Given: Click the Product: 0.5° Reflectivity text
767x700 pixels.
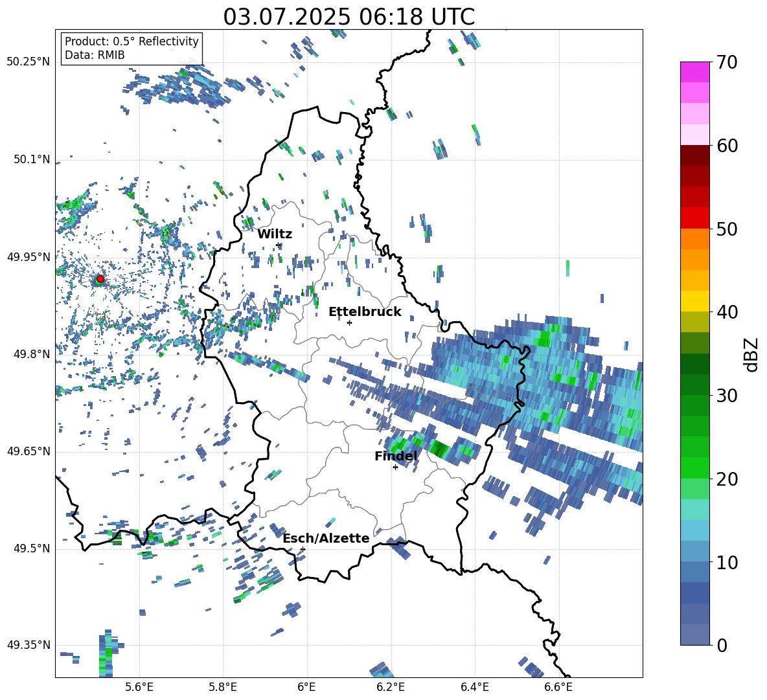Looking at the screenshot, I should click(x=132, y=41).
